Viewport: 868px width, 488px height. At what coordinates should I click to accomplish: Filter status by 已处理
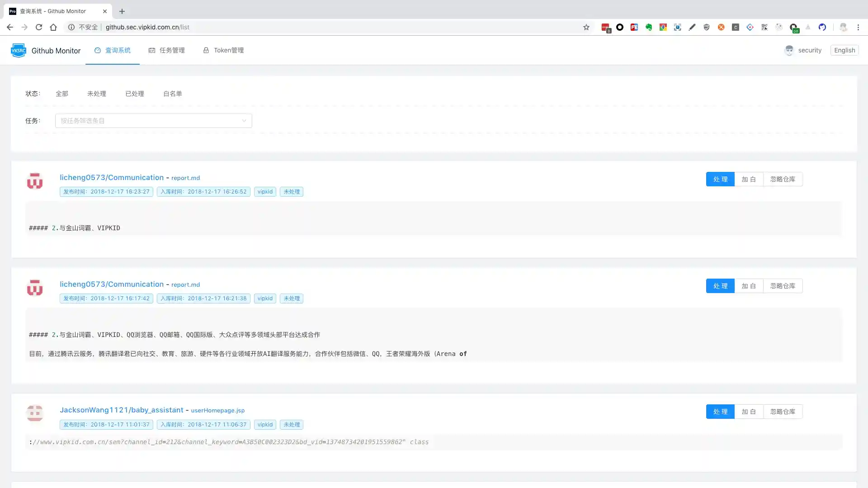[134, 94]
